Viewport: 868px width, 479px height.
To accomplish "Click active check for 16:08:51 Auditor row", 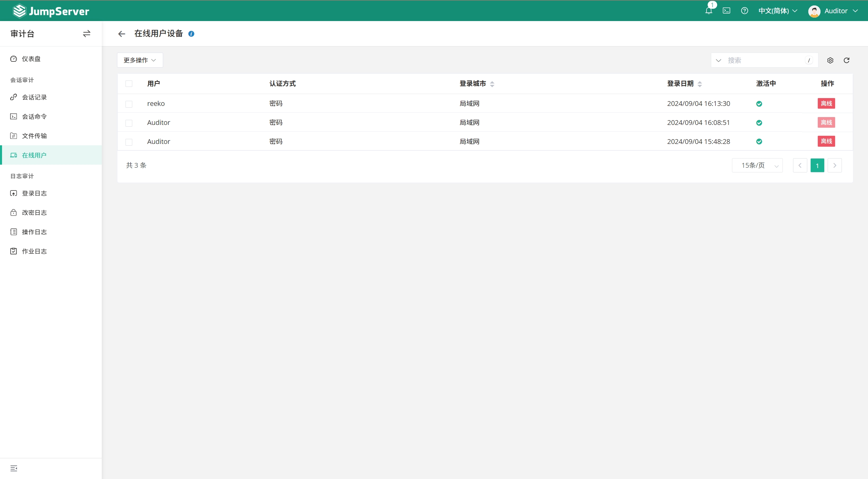I will tap(759, 123).
